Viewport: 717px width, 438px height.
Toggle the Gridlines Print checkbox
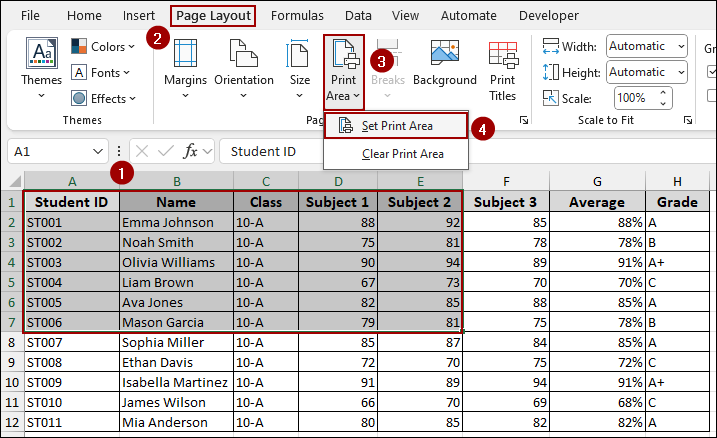[711, 98]
